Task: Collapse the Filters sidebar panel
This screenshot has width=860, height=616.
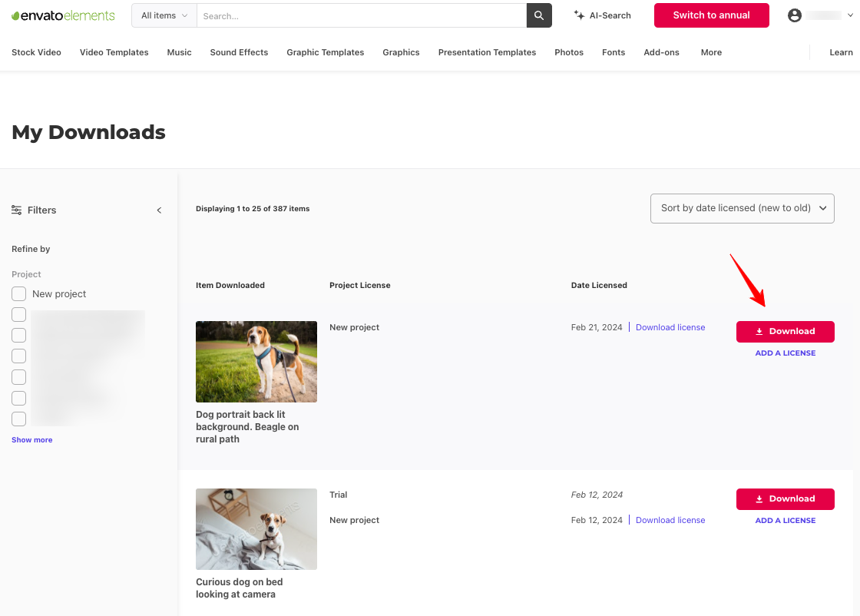Action: 159,210
